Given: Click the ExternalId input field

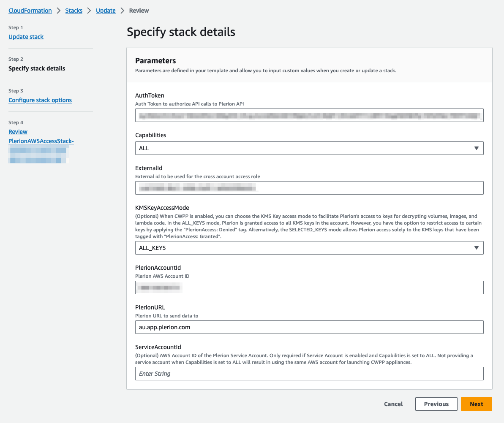Looking at the screenshot, I should [309, 188].
